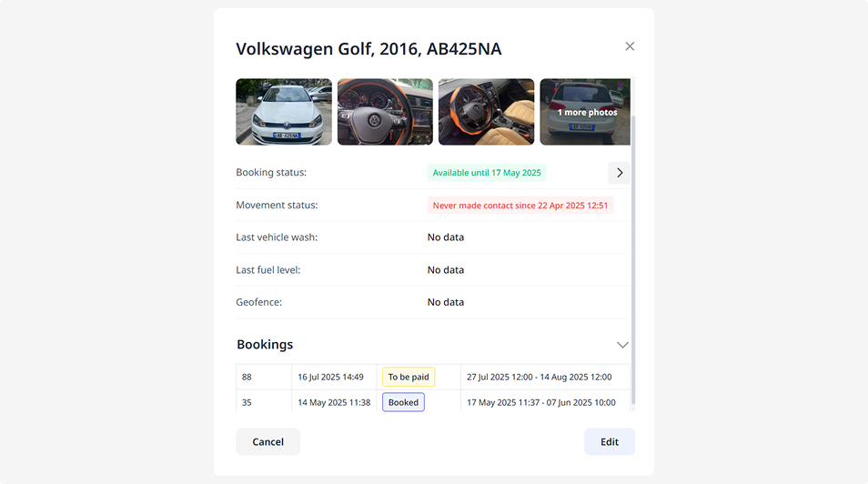Select the 27 Jul 2025 booking period

pyautogui.click(x=539, y=377)
